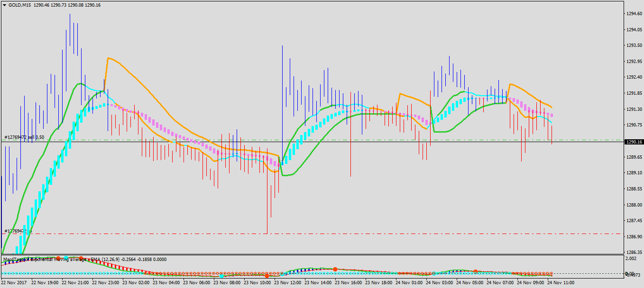The width and height of the screenshot is (644, 288).
Task: Click the orange MACD dot near 23 Nov 16:00
Action: tap(335, 269)
